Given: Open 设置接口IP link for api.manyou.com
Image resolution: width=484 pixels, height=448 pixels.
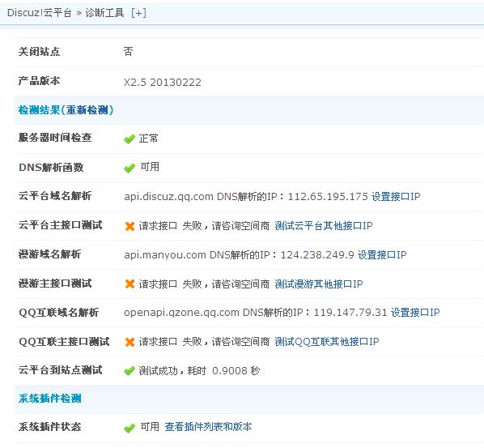Looking at the screenshot, I should 382,255.
